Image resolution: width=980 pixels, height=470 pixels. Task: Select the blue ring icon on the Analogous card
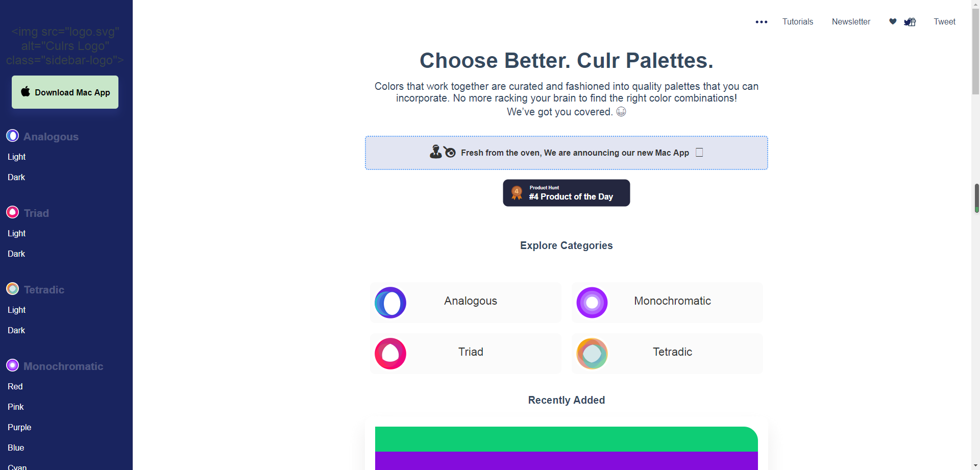[390, 303]
